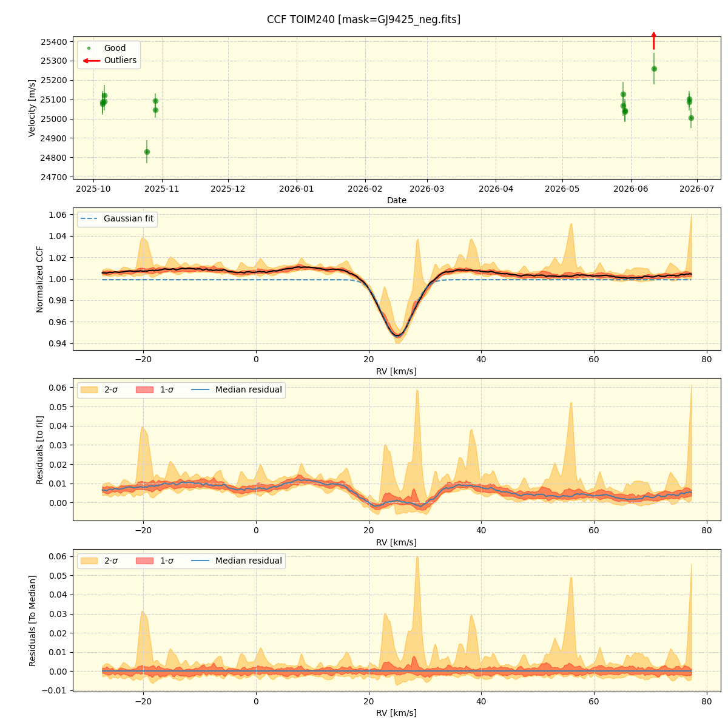Click the 'RV [km/s]' label under bottom panel
The width and height of the screenshot is (728, 728).
397,713
